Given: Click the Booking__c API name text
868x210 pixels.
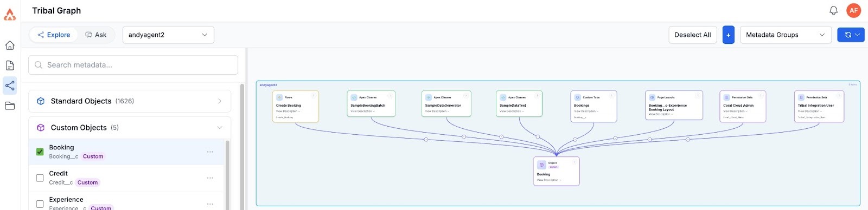Looking at the screenshot, I should point(63,156).
